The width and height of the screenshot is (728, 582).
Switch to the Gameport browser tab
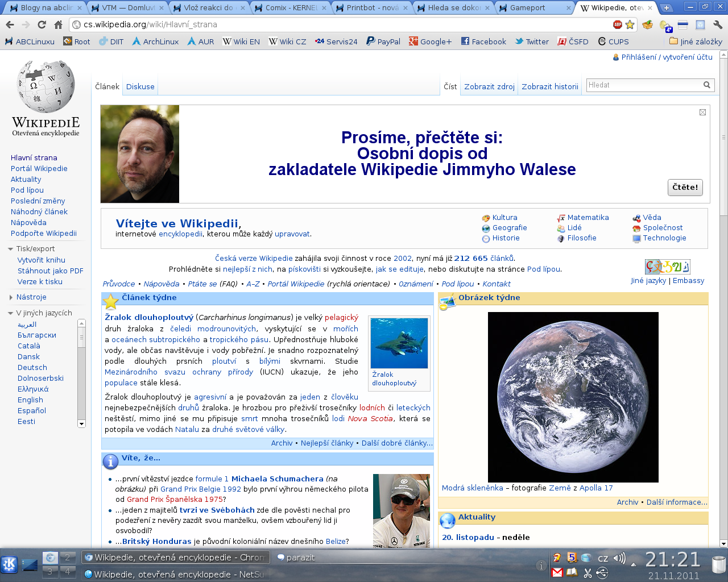pyautogui.click(x=535, y=8)
